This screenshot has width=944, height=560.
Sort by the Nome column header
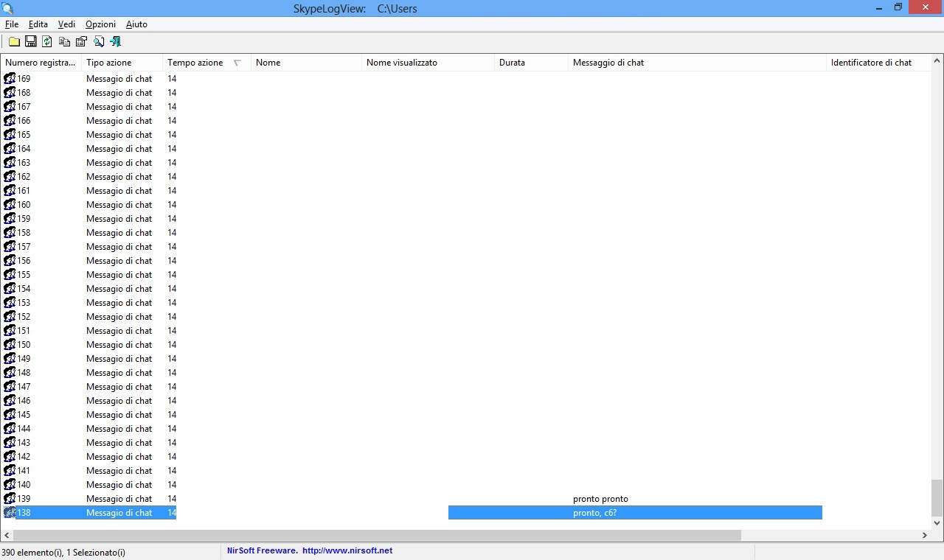[306, 63]
